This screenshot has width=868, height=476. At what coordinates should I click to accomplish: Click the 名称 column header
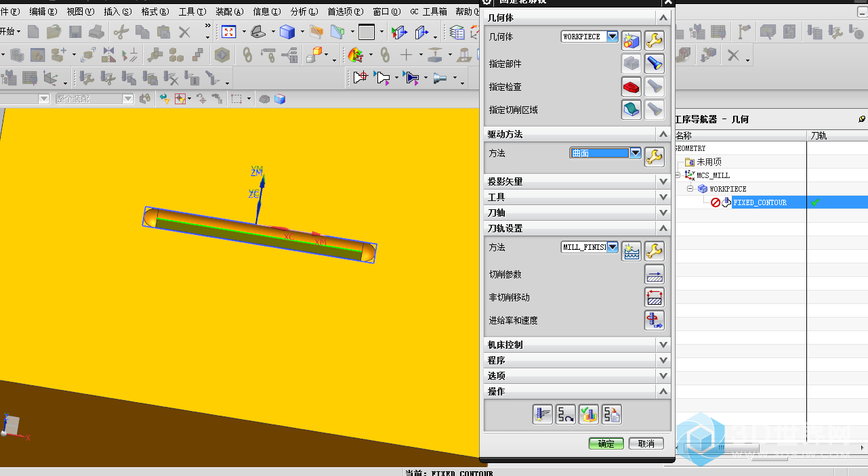click(x=740, y=136)
